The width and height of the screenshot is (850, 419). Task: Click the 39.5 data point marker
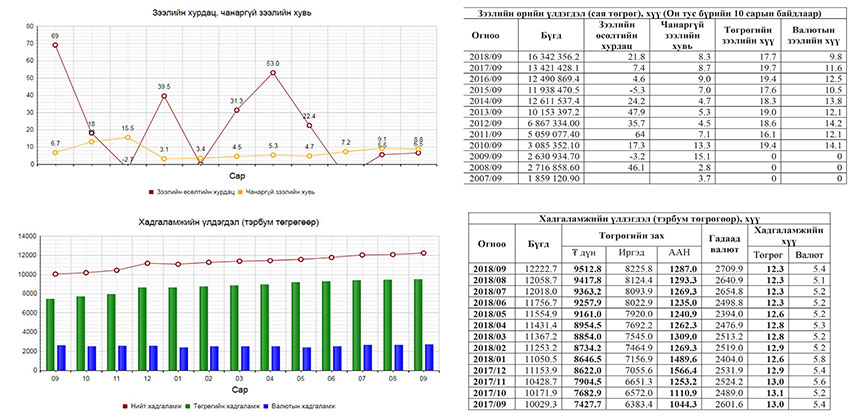click(164, 96)
